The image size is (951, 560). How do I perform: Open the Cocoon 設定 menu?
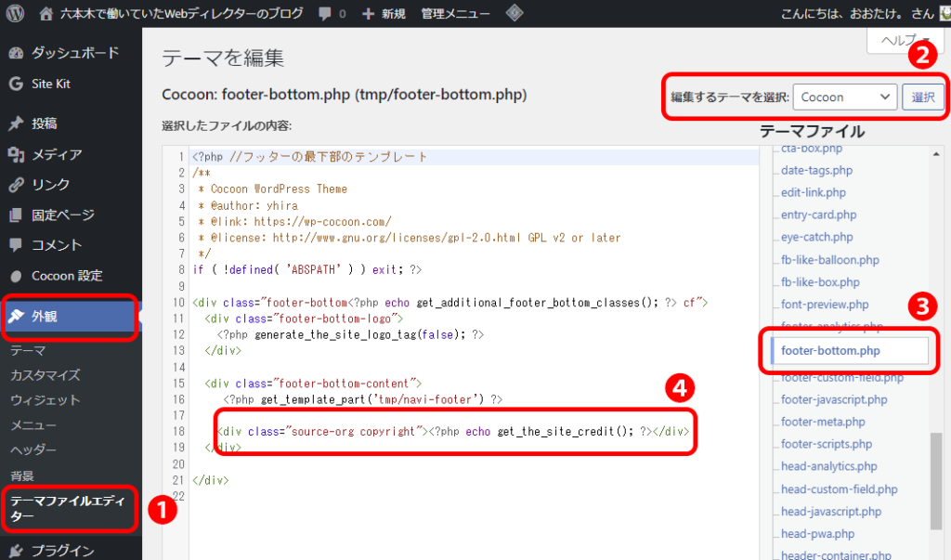coord(66,276)
